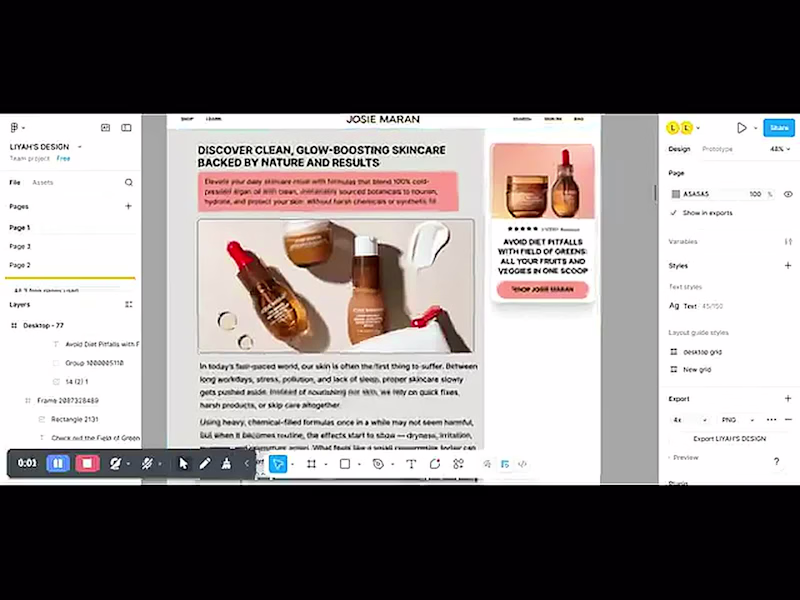
Task: Open the Frame tool options dropdown
Action: pos(326,464)
